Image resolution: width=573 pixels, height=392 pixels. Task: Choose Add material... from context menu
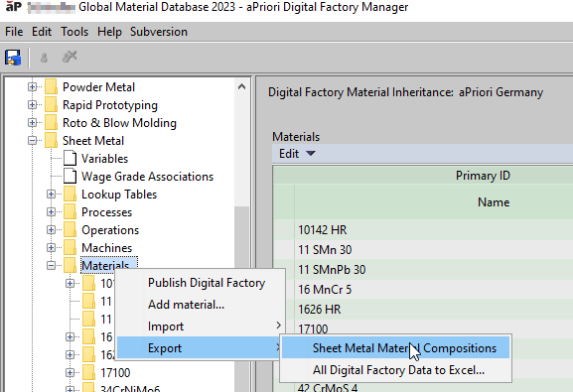tap(201, 305)
